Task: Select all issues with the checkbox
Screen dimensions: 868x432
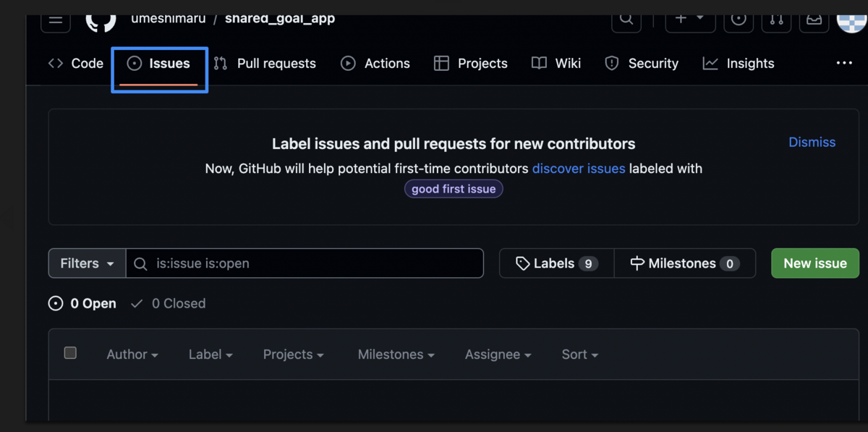Action: [x=70, y=352]
